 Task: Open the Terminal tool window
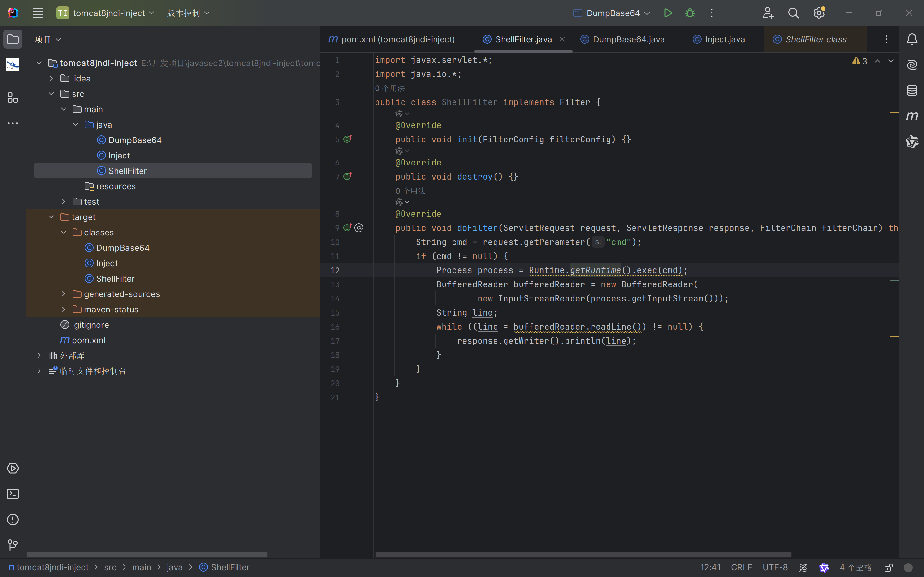13,494
